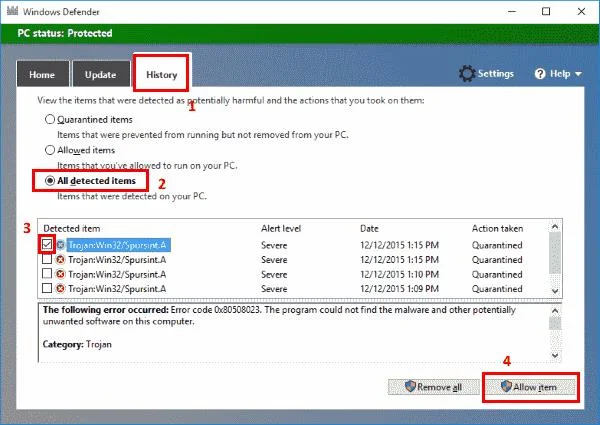Switch to the Update tab
This screenshot has height=425, width=600.
pyautogui.click(x=101, y=74)
